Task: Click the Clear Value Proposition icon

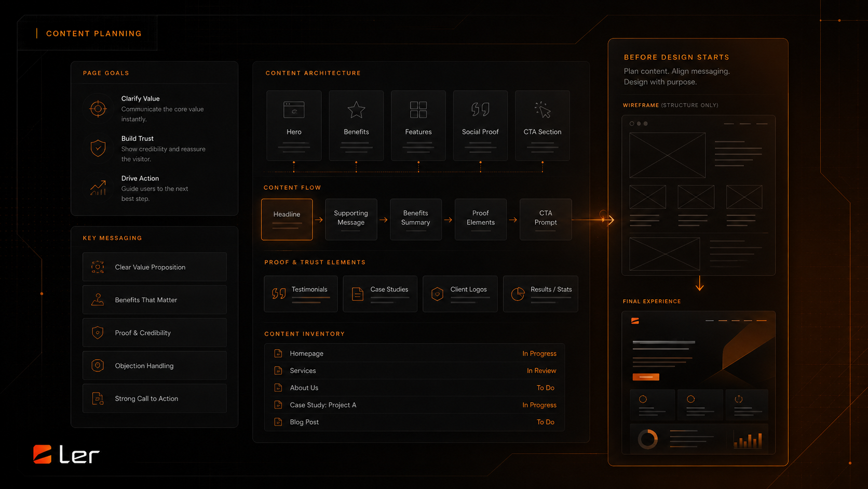Action: point(98,267)
